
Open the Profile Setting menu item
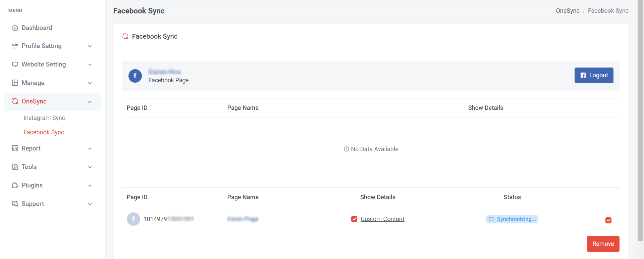(52, 46)
